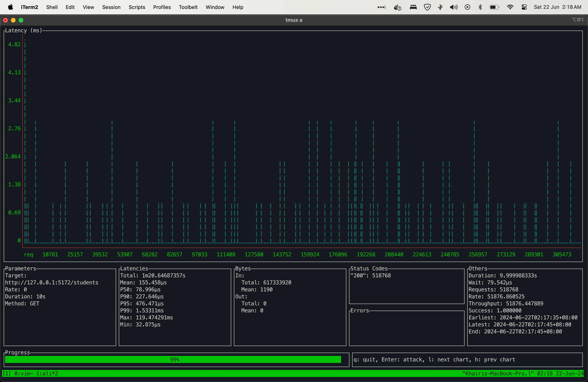Click the battery status icon
This screenshot has width=588, height=382.
(494, 7)
